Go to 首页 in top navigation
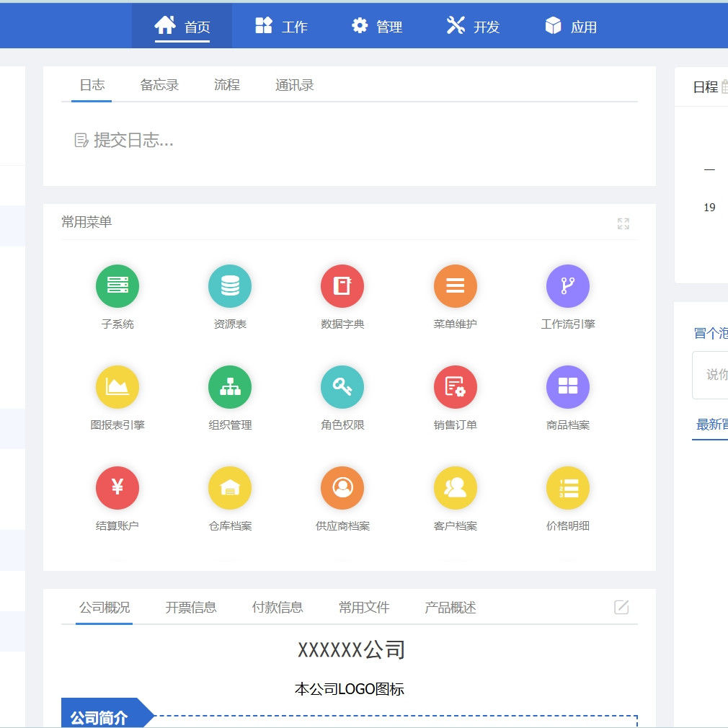This screenshot has height=728, width=728. pos(182,27)
